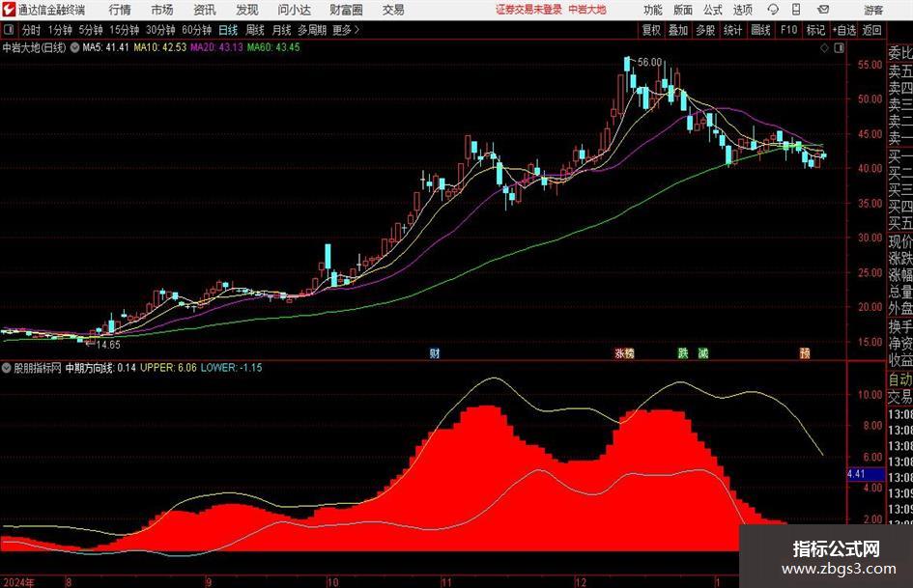Open the mail envelope icon
The height and width of the screenshot is (588, 913).
coord(823,10)
